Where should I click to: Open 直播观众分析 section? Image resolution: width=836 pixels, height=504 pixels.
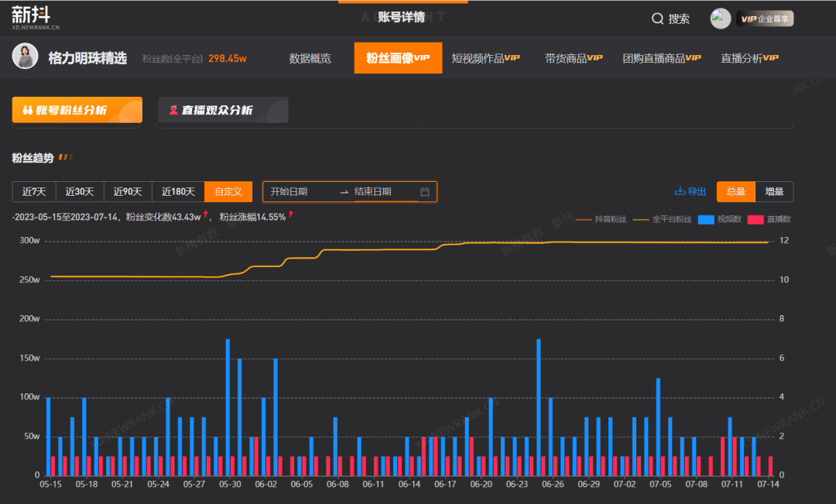tap(223, 110)
